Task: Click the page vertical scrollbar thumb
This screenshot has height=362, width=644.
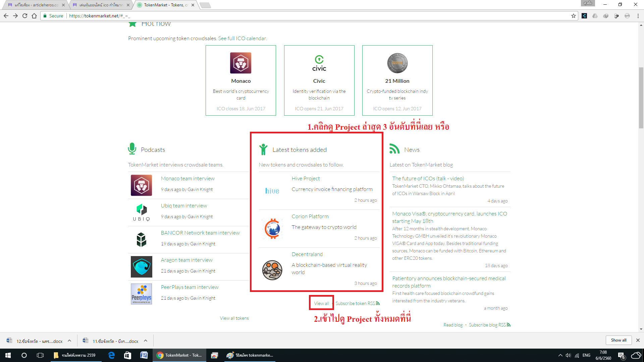Action: pyautogui.click(x=641, y=97)
